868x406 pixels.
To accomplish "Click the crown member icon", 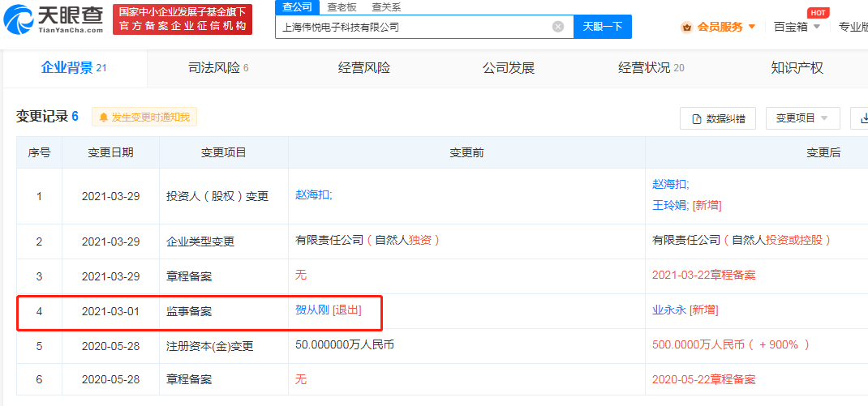I will click(x=687, y=27).
